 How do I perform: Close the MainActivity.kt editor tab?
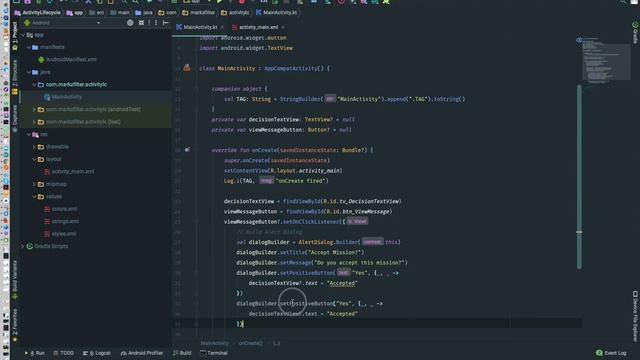click(222, 27)
